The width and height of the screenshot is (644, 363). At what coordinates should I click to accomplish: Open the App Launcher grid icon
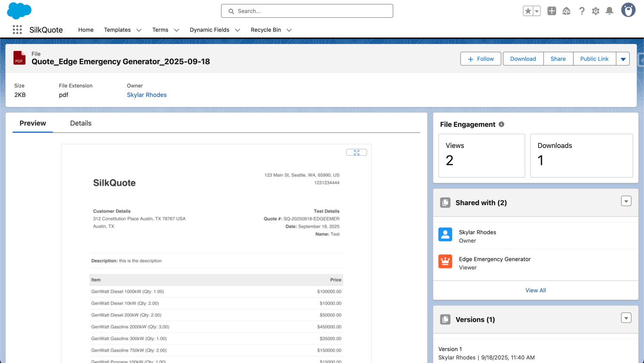(x=17, y=30)
